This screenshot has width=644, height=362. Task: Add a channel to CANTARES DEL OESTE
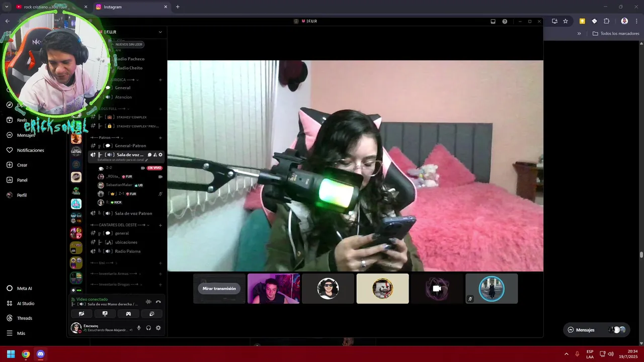160,225
